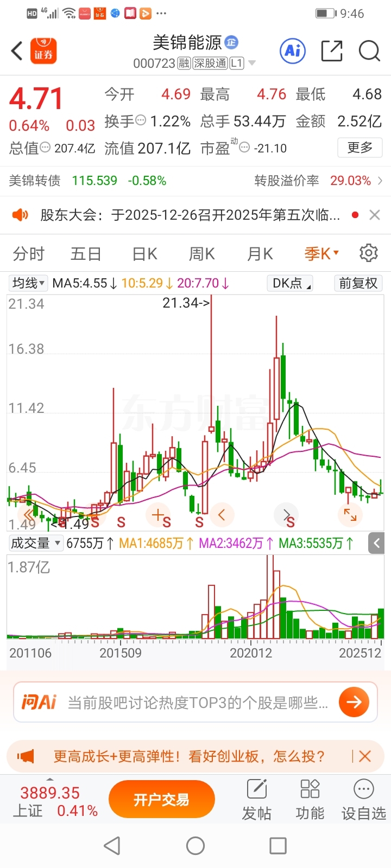The image size is (391, 868).
Task: Dismiss the 股东大会 notice with X
Action: point(375,215)
